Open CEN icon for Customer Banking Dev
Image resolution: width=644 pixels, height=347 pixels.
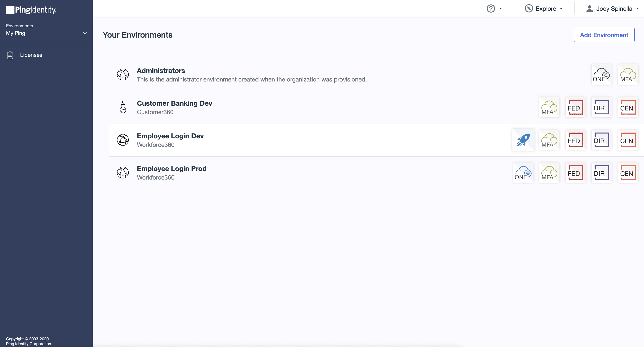click(628, 107)
